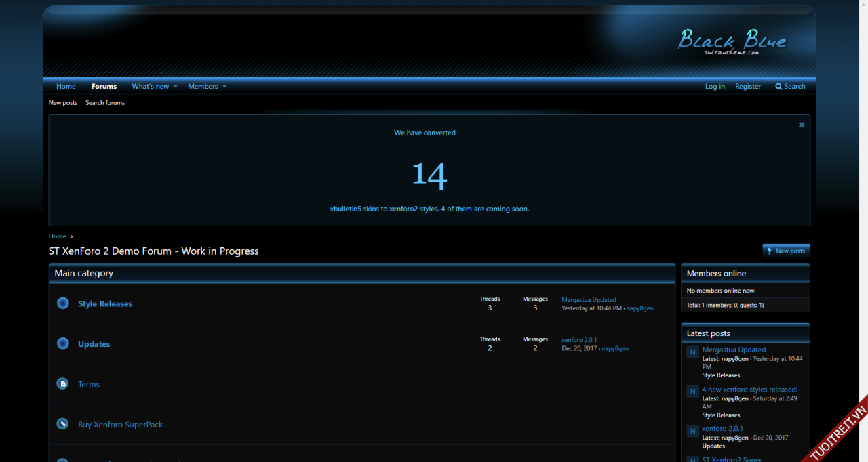Go to the Home navigation tab
This screenshot has width=868, height=462.
(66, 87)
